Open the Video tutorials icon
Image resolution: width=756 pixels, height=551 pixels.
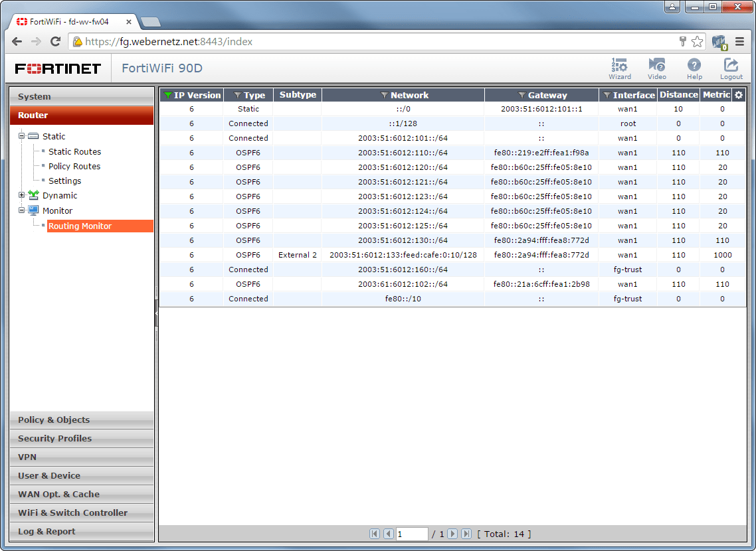(656, 66)
